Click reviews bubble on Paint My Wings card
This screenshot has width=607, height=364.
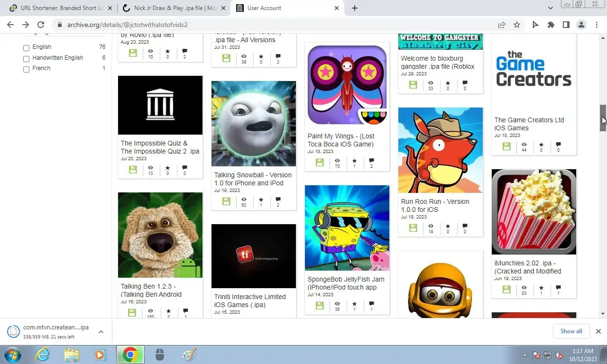pyautogui.click(x=371, y=161)
